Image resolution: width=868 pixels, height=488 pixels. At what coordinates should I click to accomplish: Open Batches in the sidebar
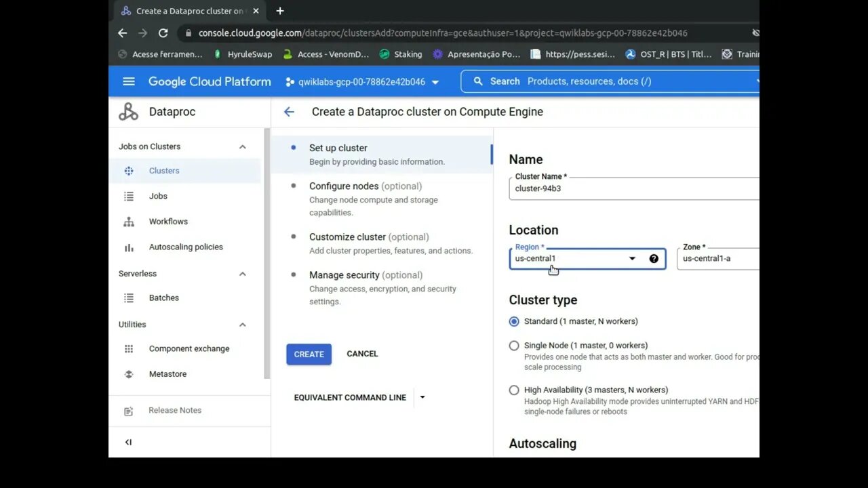pyautogui.click(x=184, y=298)
